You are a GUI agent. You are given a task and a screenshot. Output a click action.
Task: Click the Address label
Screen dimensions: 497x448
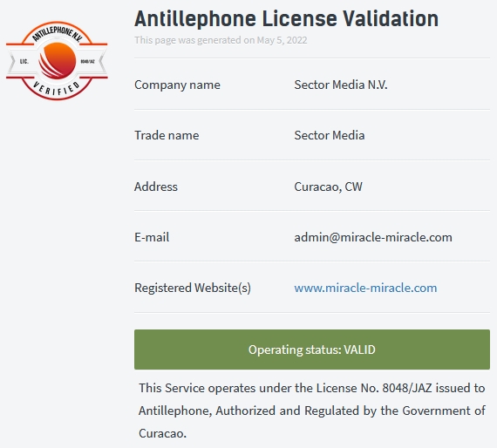click(x=156, y=187)
